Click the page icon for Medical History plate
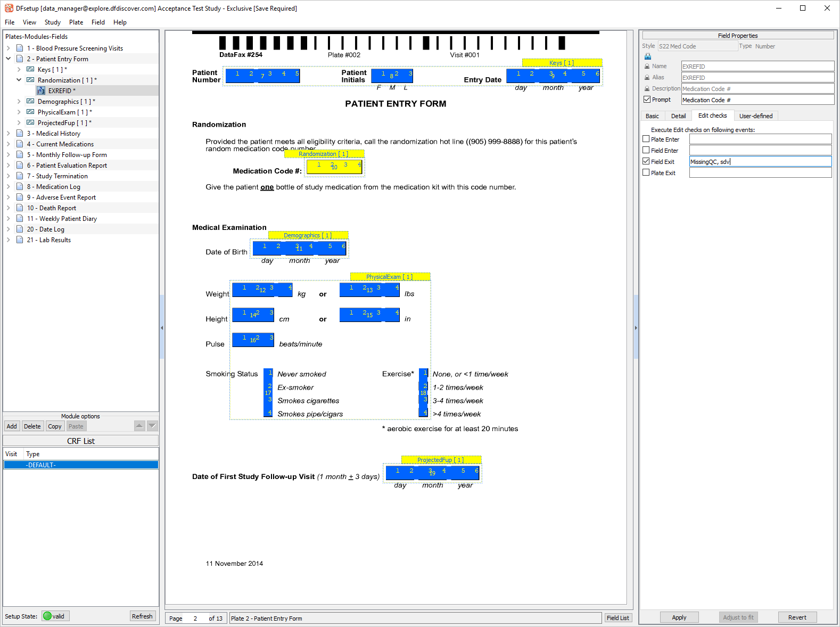 [x=20, y=134]
